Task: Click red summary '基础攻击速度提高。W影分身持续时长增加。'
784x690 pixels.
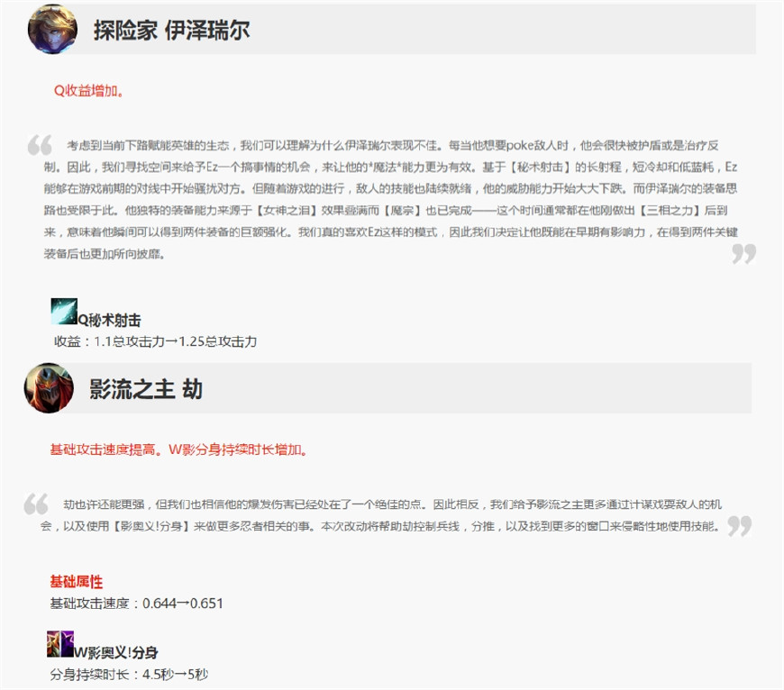Action: point(178,449)
